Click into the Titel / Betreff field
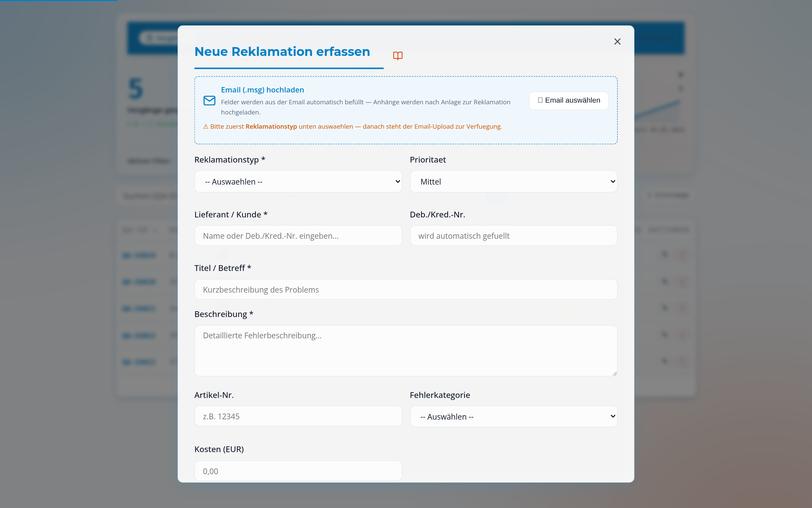Screen dimensions: 812x508 [x=406, y=290]
